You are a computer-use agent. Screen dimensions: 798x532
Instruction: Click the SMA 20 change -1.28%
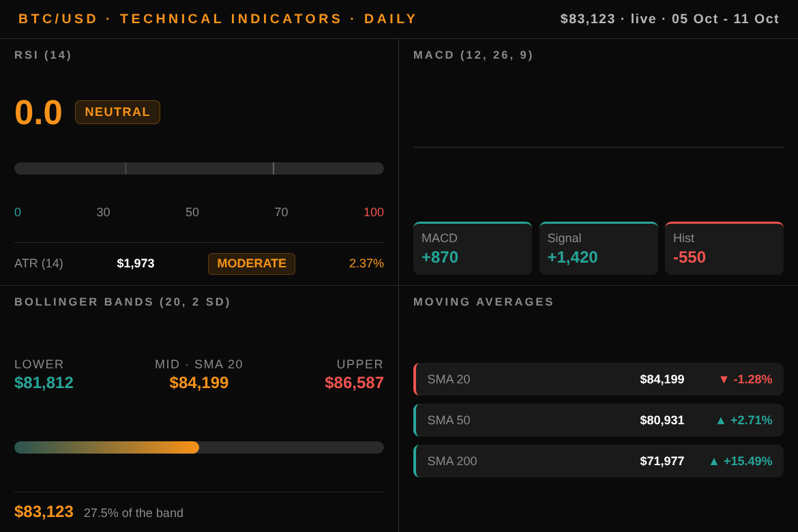click(753, 379)
